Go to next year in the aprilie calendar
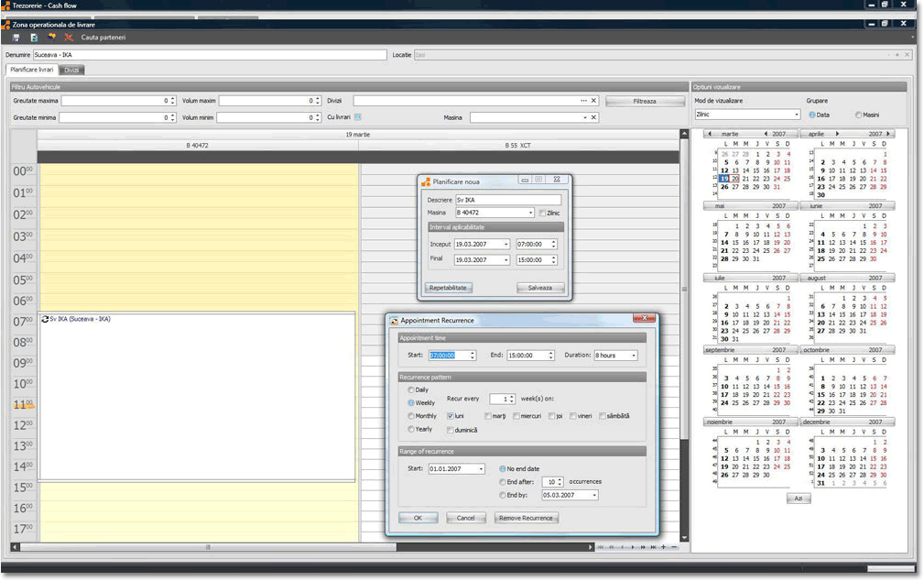The height and width of the screenshot is (581, 924). [886, 134]
